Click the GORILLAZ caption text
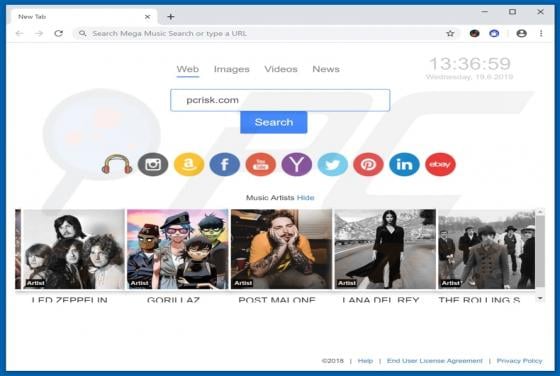560x376 pixels. pyautogui.click(x=174, y=300)
